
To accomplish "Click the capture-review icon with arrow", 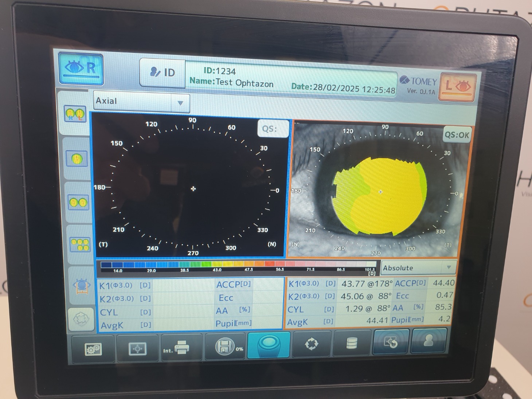I will (391, 341).
